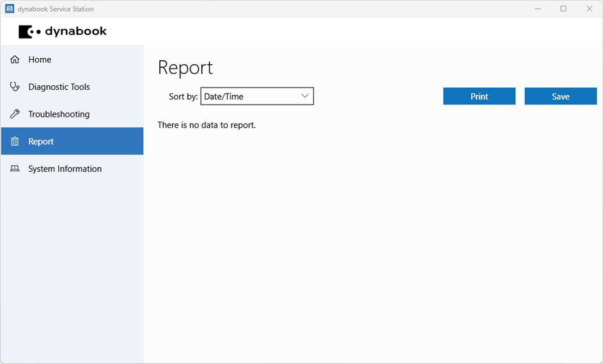
Task: Navigate to Diagnostic Tools
Action: click(x=59, y=86)
